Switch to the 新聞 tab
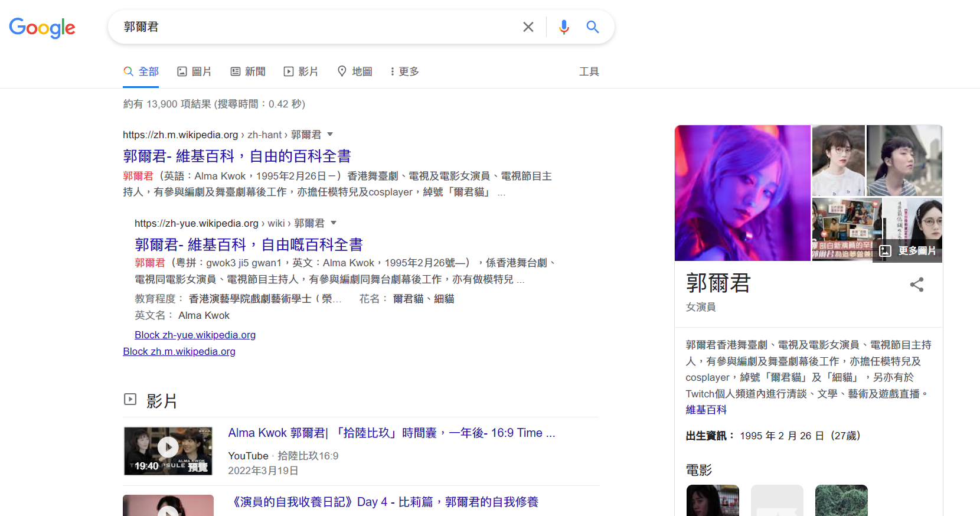This screenshot has height=516, width=980. [248, 71]
